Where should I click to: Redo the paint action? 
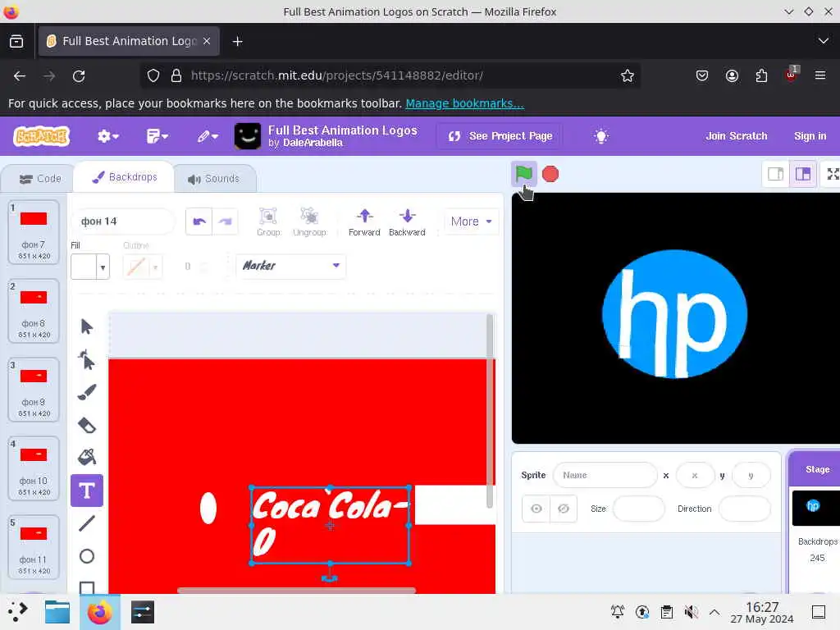point(225,221)
